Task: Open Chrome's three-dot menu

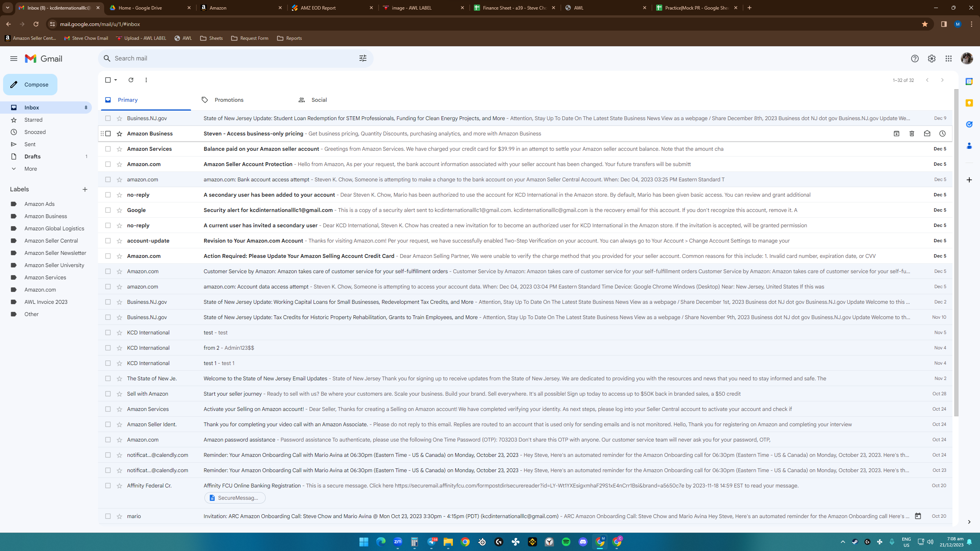Action: tap(971, 24)
